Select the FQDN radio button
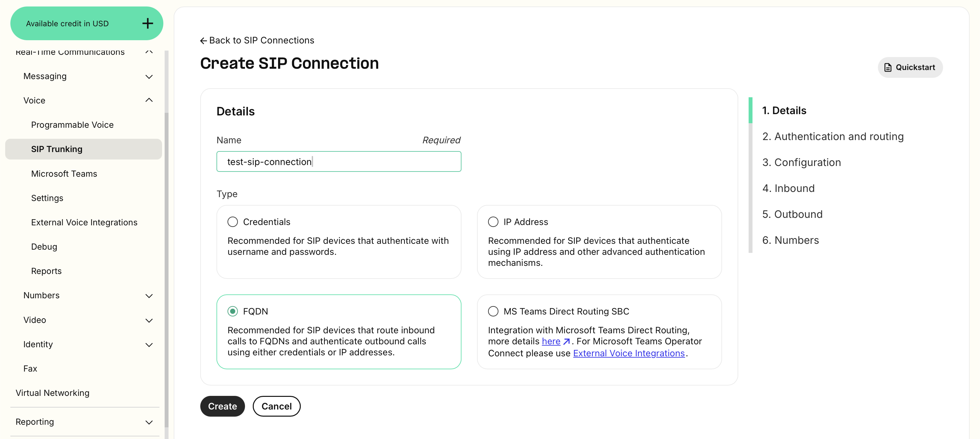980x439 pixels. tap(232, 312)
